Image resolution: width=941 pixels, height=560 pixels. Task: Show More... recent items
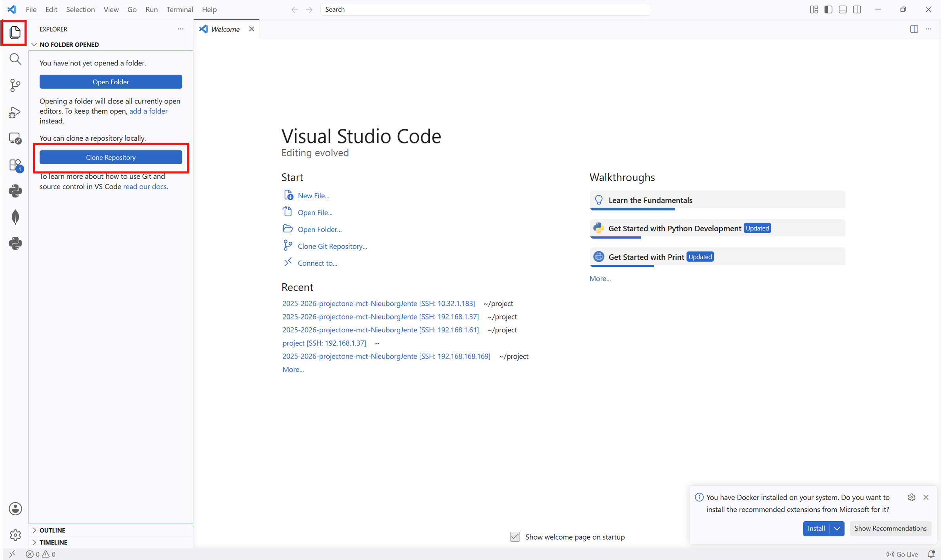[x=293, y=369]
